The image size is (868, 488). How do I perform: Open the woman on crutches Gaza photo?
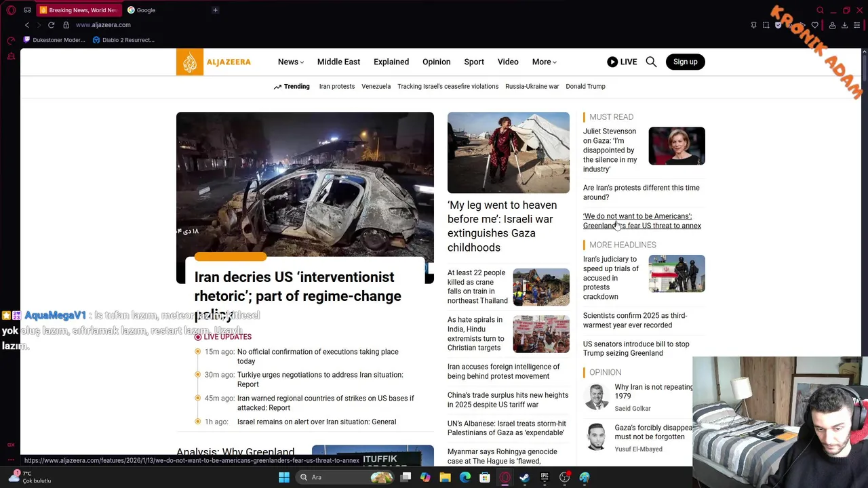click(509, 152)
